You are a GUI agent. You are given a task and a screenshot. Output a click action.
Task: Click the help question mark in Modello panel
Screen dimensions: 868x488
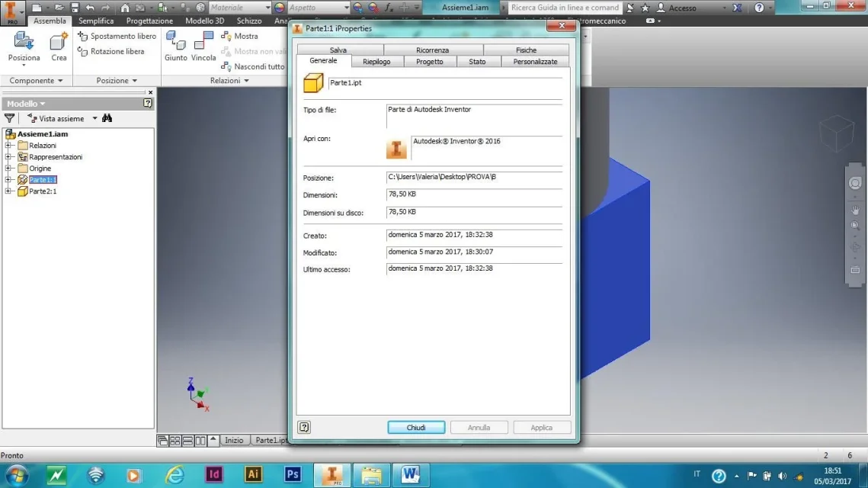tap(148, 103)
